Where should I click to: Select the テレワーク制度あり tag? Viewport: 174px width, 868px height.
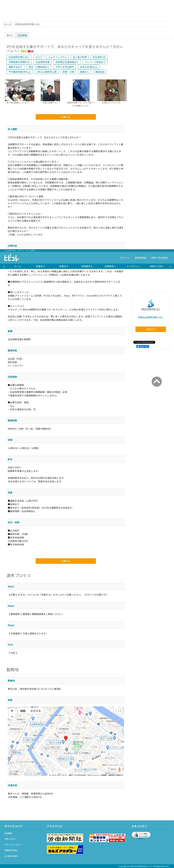pos(95,62)
